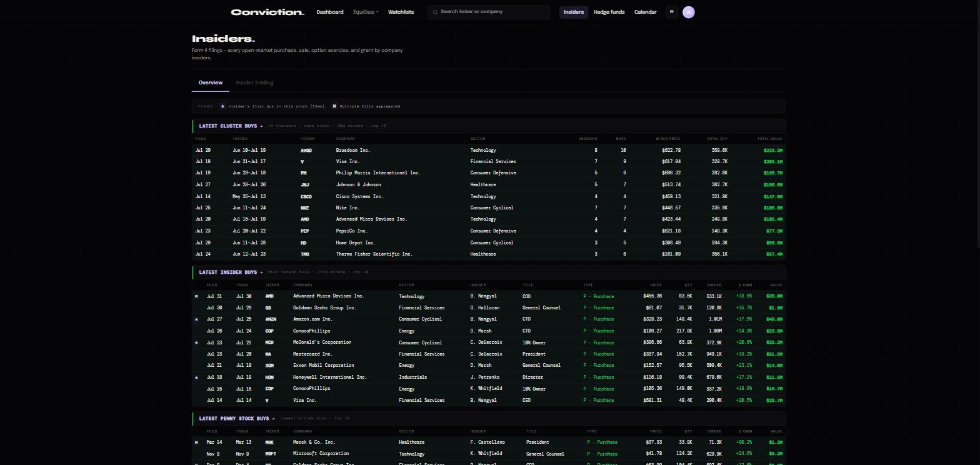Click Mastercard Inc. company name
The width and height of the screenshot is (980, 465).
312,354
